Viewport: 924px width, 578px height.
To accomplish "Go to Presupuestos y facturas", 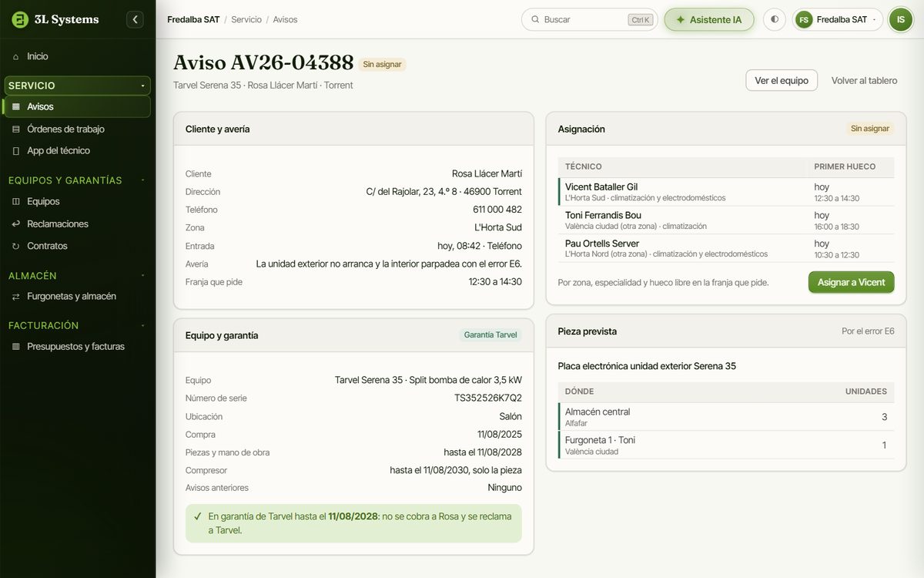I will (78, 347).
